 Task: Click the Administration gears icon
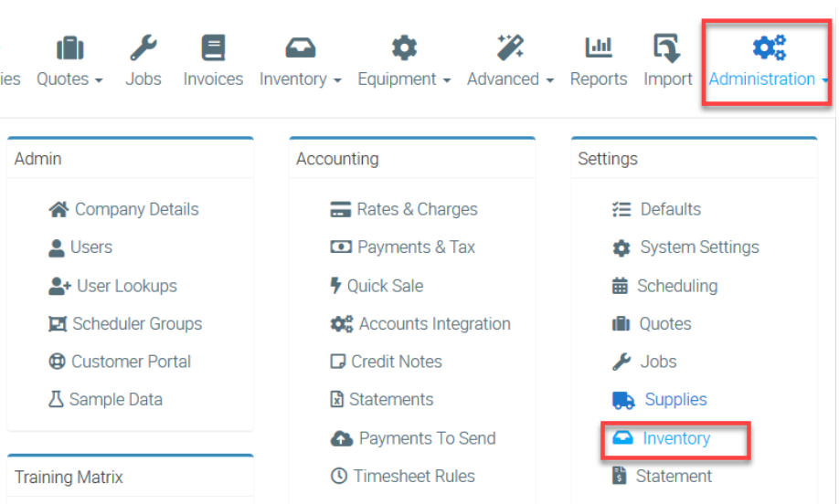[769, 47]
